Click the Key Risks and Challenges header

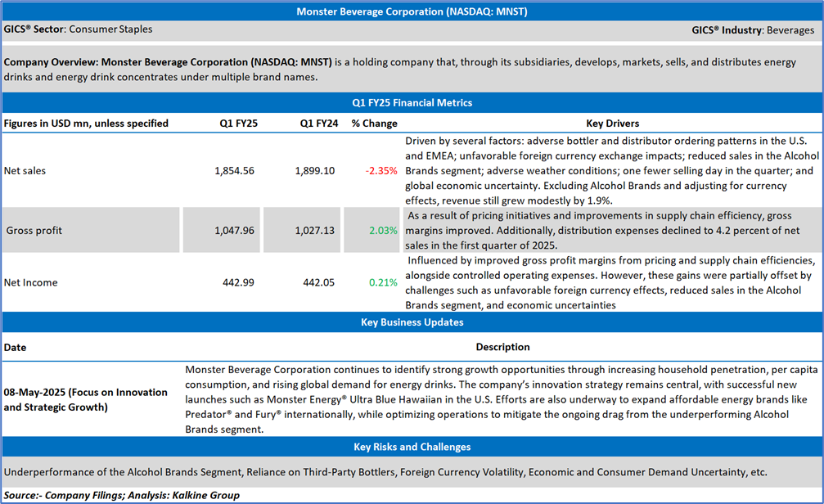(x=412, y=447)
